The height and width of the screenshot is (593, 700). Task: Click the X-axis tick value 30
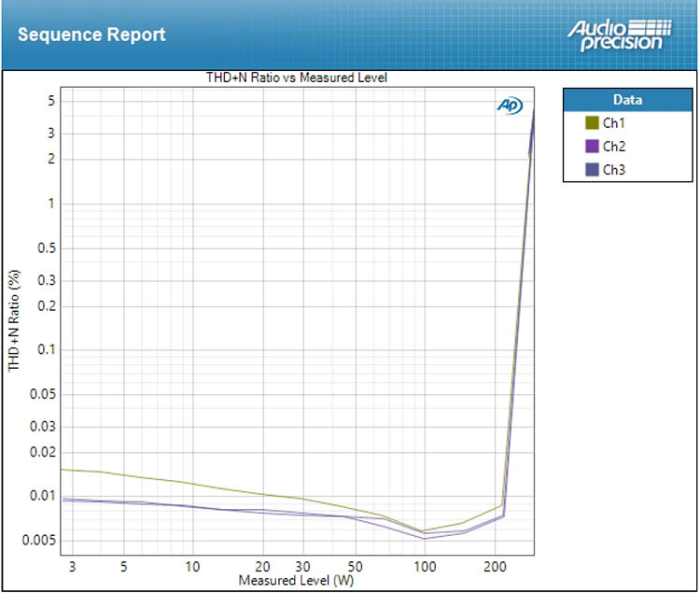[302, 567]
